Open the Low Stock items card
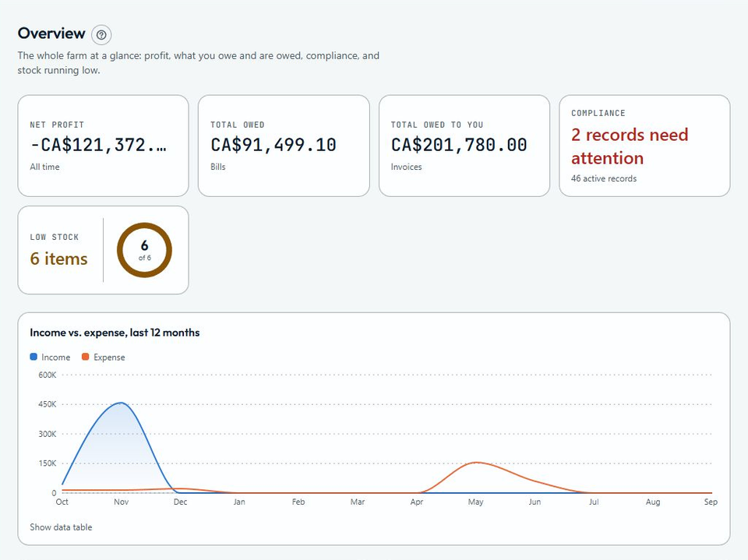Image resolution: width=748 pixels, height=560 pixels. click(x=103, y=250)
